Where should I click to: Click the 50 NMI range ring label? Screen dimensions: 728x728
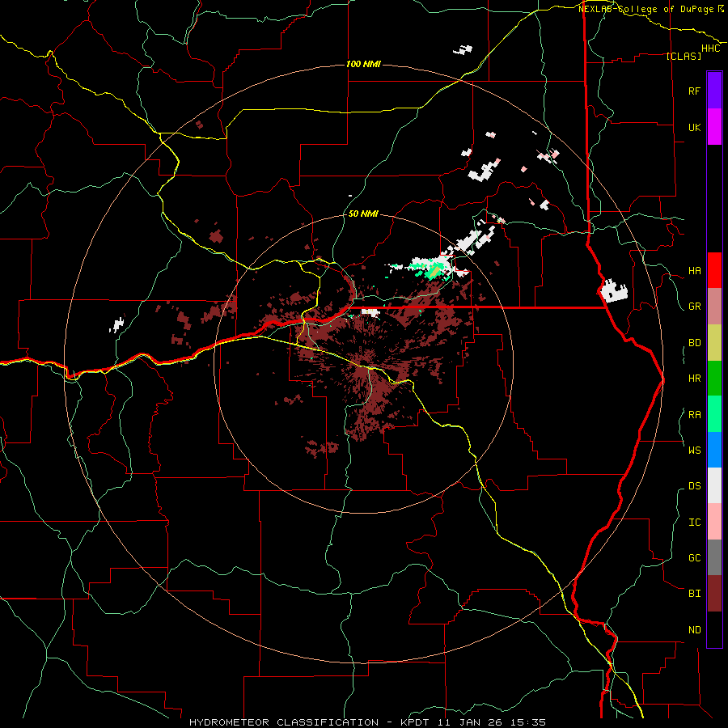click(363, 214)
